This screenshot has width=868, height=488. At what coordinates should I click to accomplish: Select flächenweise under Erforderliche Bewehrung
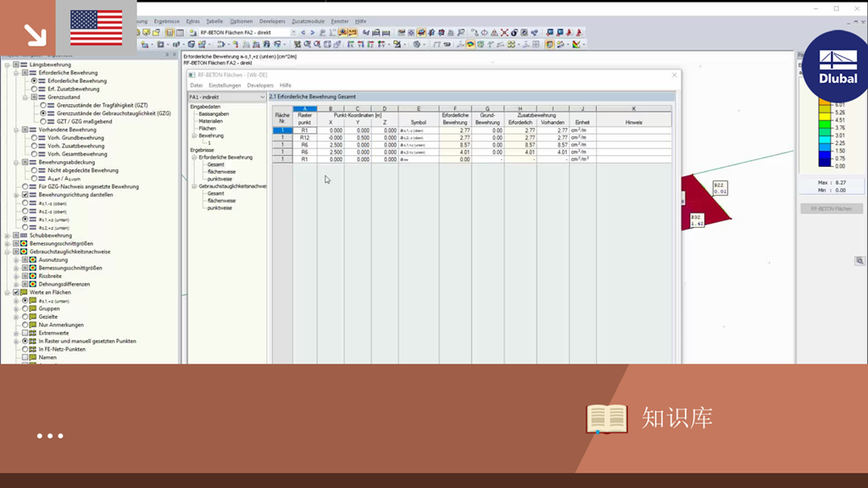pos(221,171)
